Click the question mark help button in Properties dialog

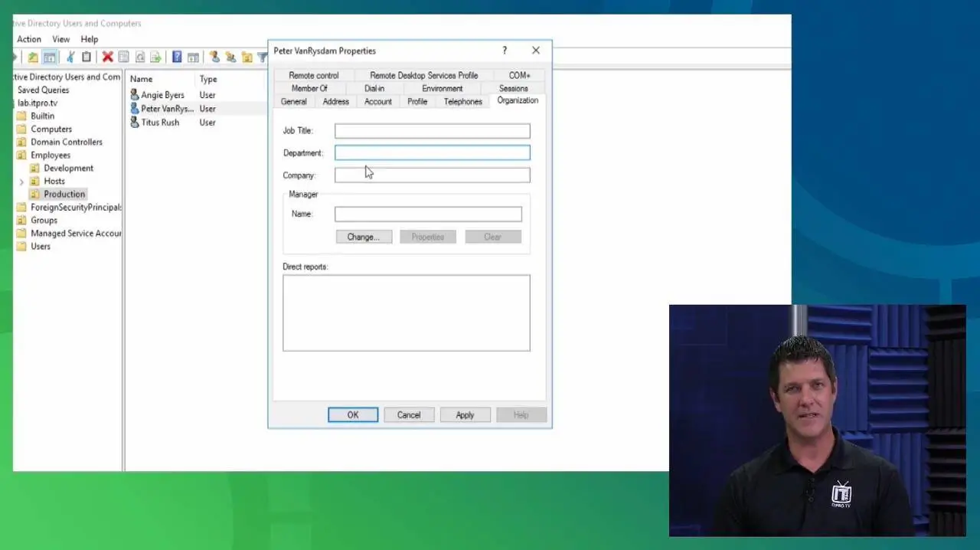(x=505, y=51)
